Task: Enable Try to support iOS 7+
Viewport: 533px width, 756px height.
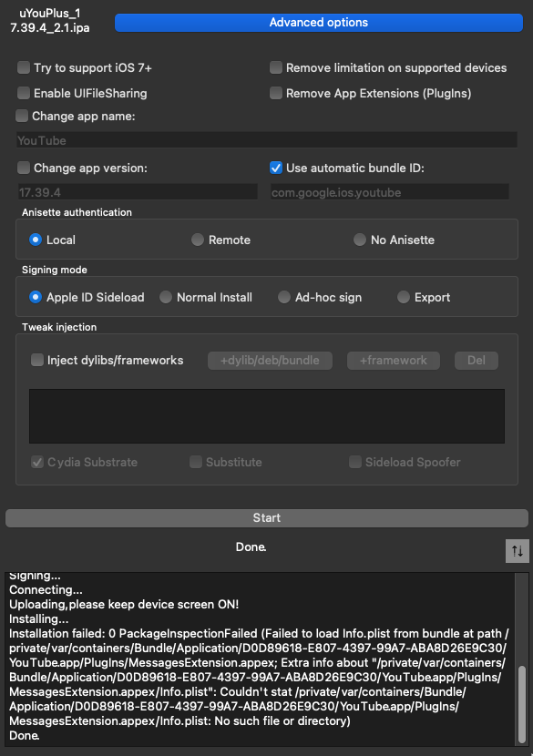Action: pyautogui.click(x=24, y=67)
